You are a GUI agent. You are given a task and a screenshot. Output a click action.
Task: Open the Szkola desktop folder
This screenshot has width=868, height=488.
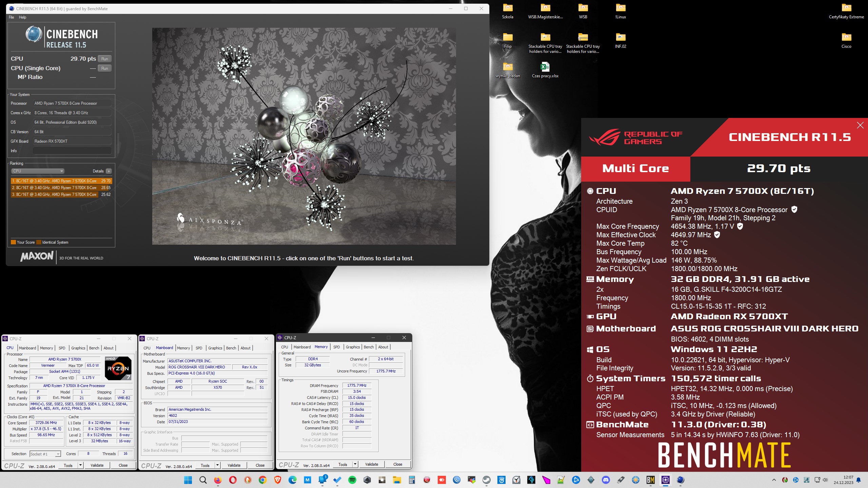[x=508, y=11]
